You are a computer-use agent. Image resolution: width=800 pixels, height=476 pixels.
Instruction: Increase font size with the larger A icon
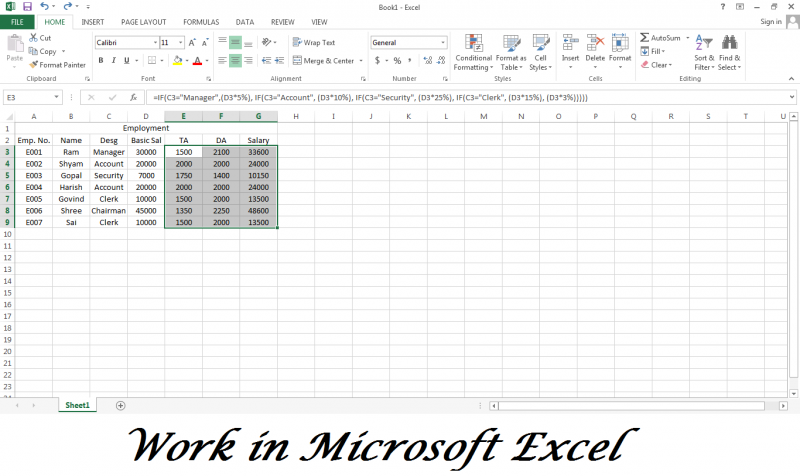(x=192, y=43)
